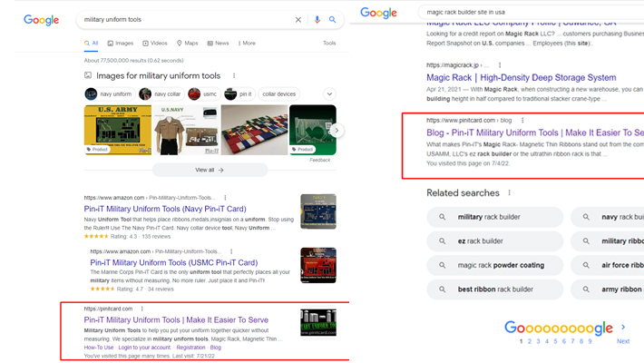Click the Next results page link
This screenshot has width=644, height=363.
tap(623, 341)
